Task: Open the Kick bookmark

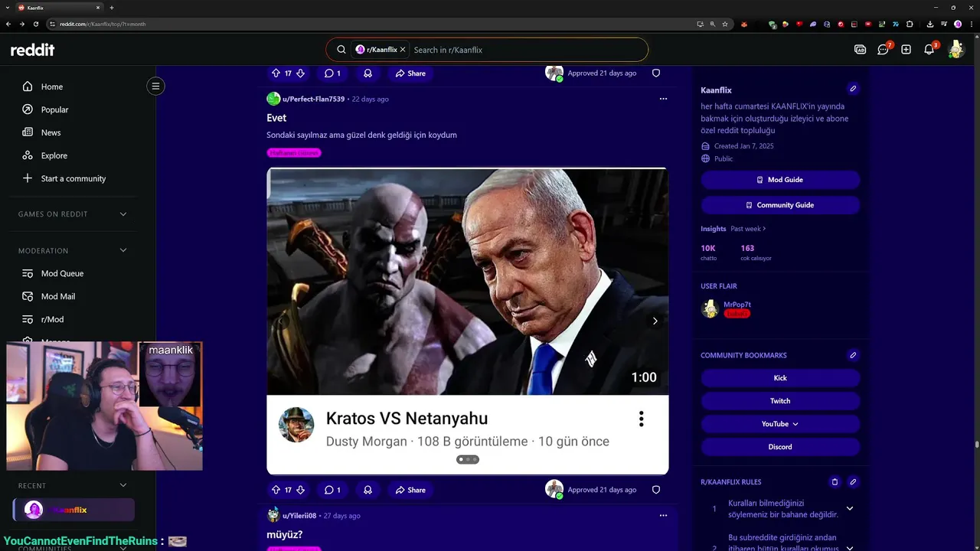Action: point(780,378)
